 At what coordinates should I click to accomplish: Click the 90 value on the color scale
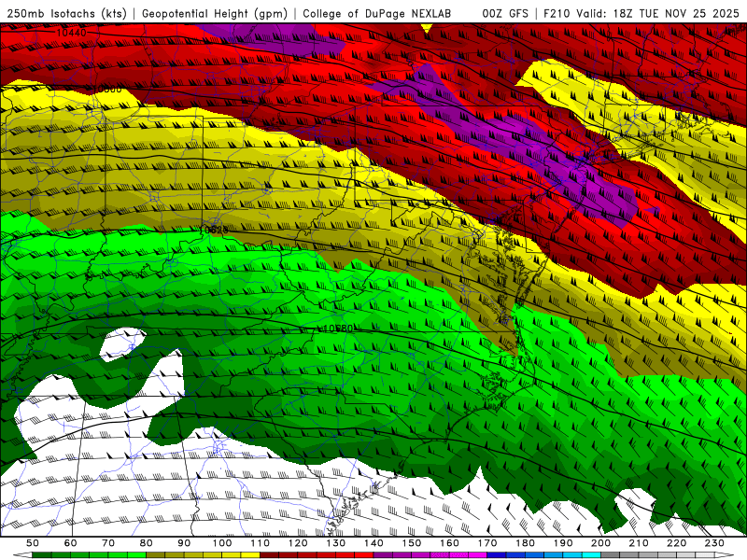point(184,543)
